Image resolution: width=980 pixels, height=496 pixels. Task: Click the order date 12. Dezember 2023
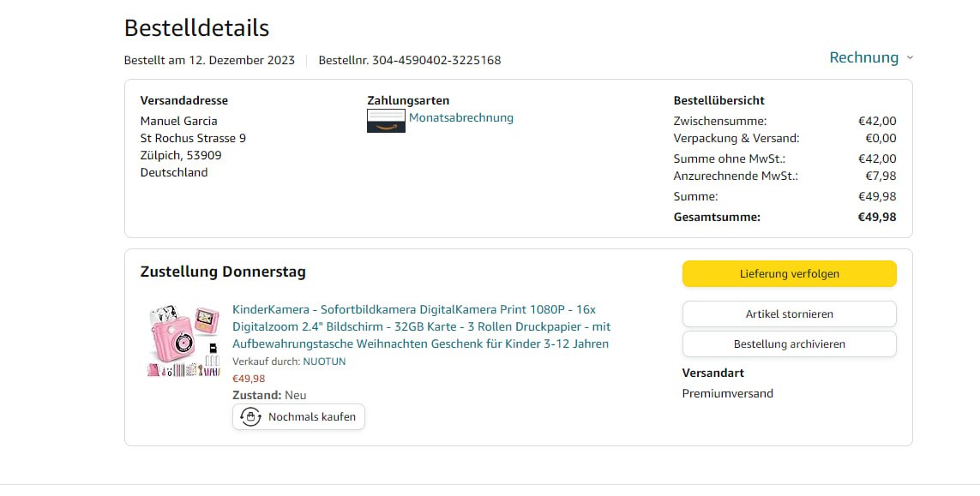pos(242,60)
